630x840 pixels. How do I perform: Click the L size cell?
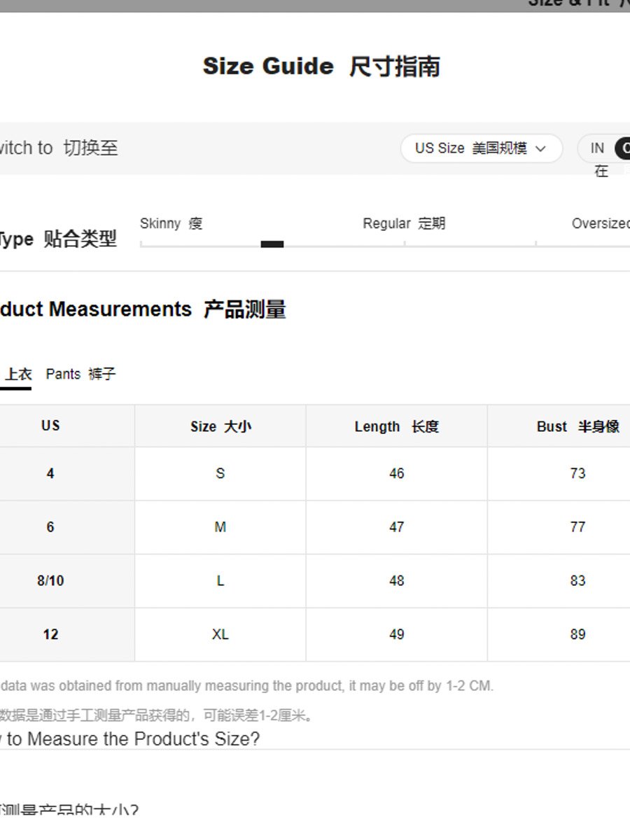220,581
